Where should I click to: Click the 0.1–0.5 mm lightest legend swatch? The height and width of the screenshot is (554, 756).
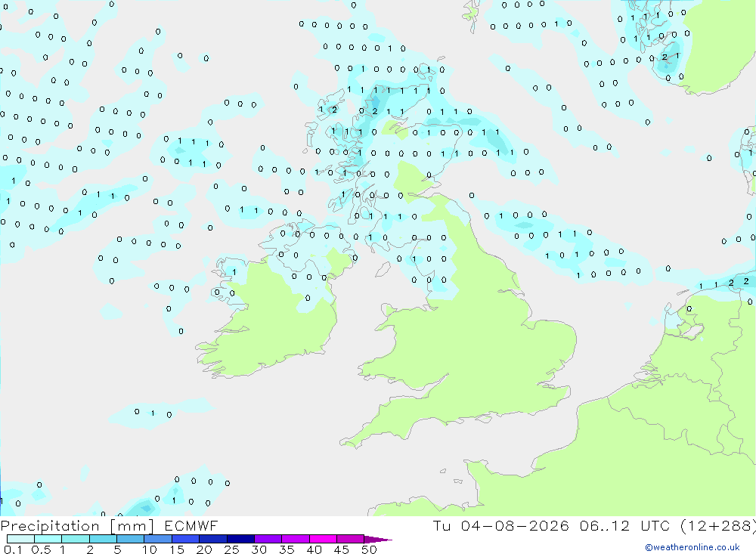tap(20, 539)
